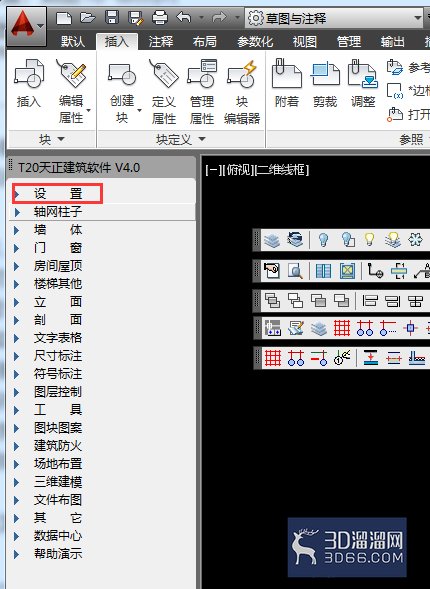Toggle the yellow bulb over layers icon
This screenshot has height=589, width=430.
point(393,240)
